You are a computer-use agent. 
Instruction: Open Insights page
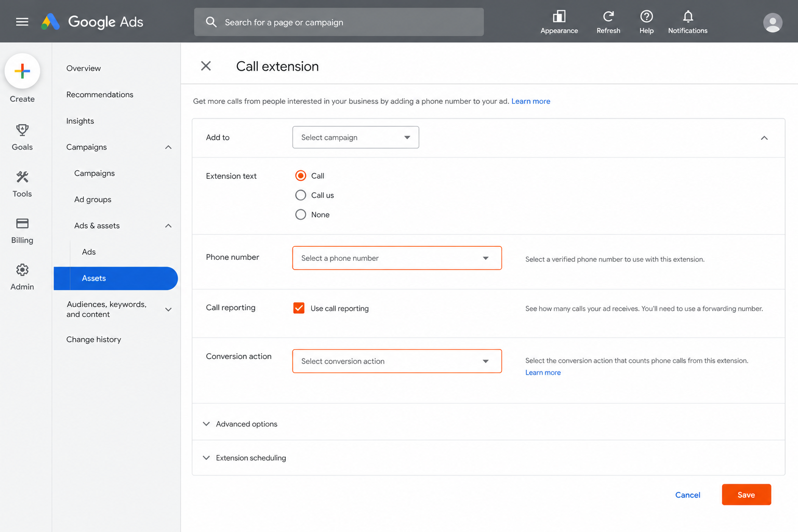tap(80, 121)
